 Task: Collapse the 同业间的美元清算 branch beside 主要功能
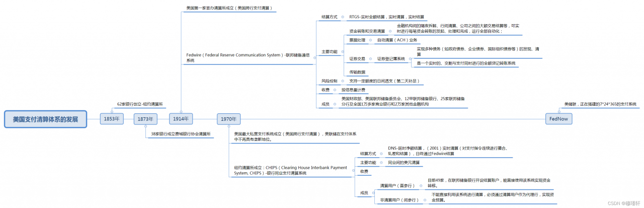pos(382,163)
